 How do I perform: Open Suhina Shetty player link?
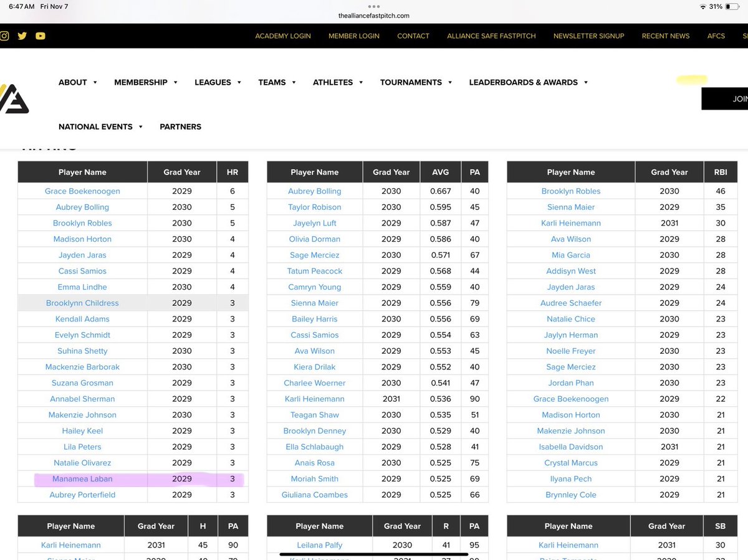pos(82,351)
